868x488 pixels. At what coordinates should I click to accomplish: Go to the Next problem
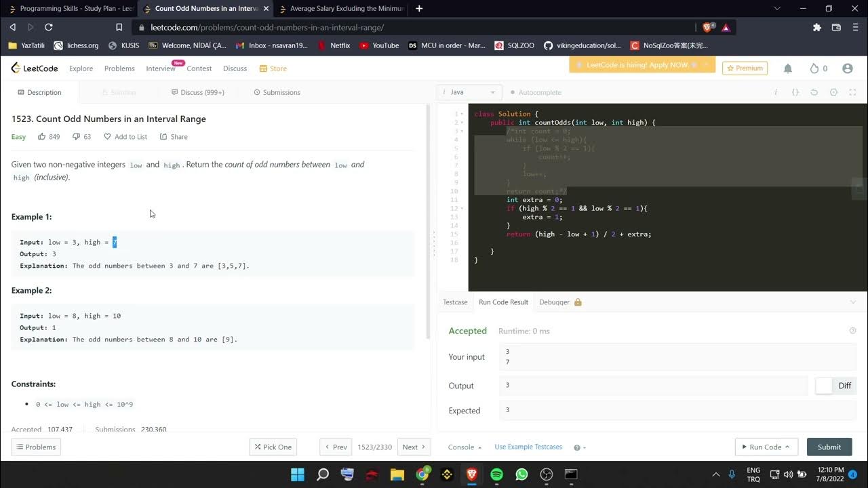tap(414, 447)
